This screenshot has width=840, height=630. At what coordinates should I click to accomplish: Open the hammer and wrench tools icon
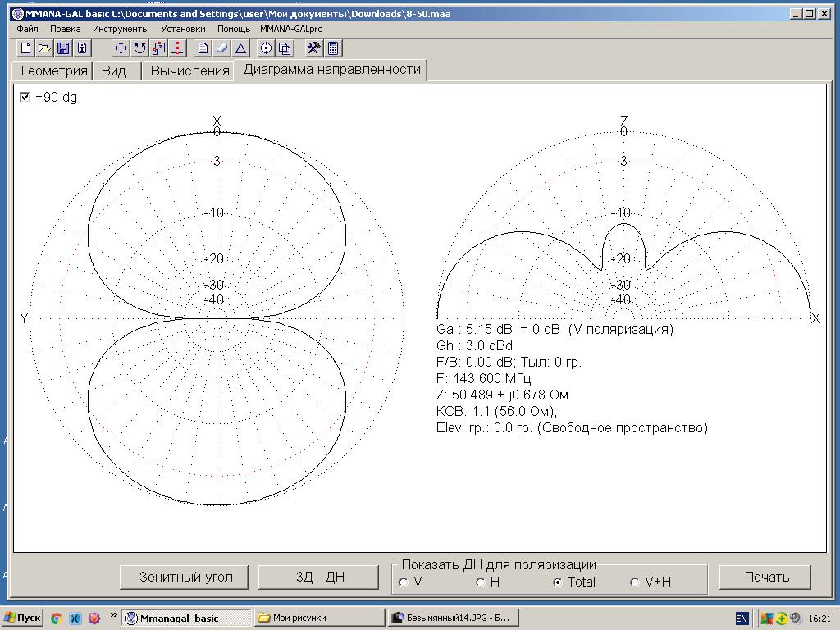[x=313, y=48]
